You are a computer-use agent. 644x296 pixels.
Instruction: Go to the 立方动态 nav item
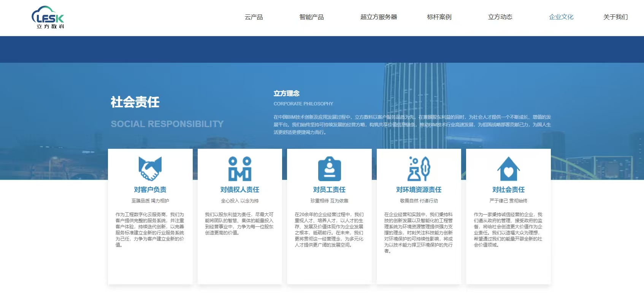tap(500, 17)
